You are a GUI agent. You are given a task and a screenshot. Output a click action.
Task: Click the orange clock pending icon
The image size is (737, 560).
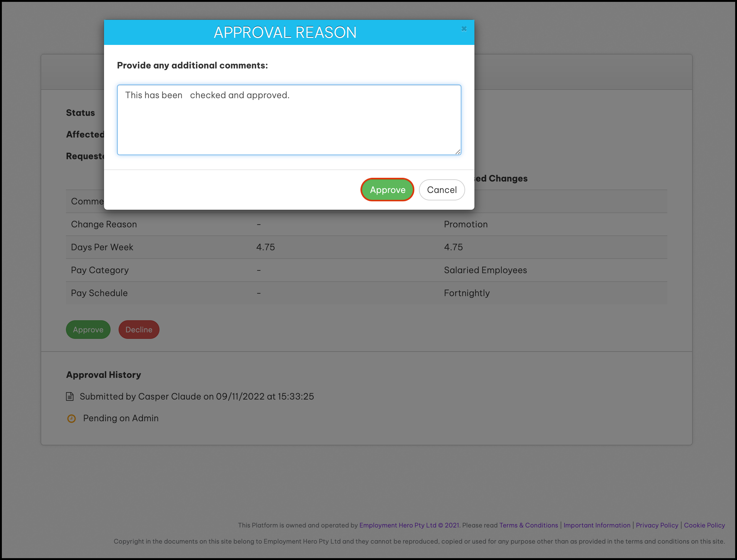(x=71, y=418)
